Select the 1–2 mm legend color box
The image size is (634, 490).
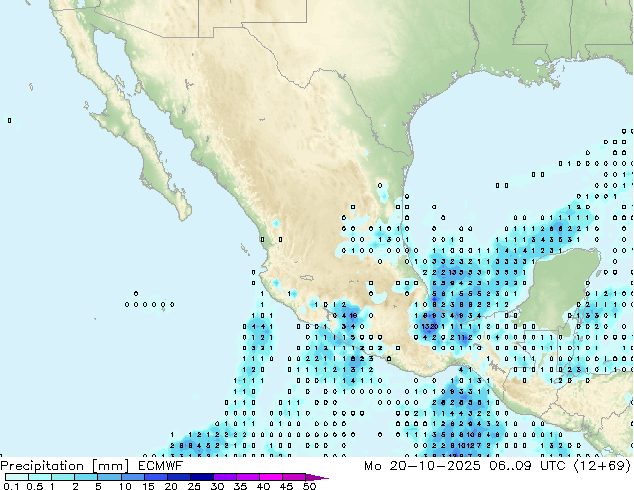pyautogui.click(x=63, y=477)
